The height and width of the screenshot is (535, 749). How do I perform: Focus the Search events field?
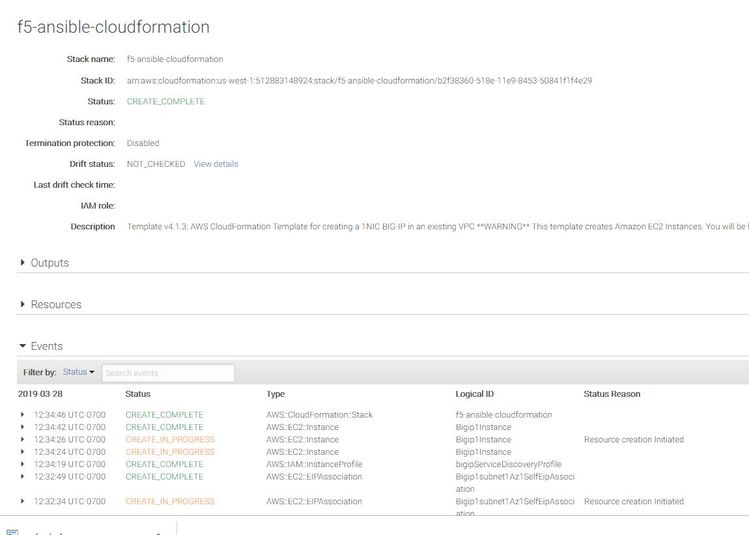(168, 373)
